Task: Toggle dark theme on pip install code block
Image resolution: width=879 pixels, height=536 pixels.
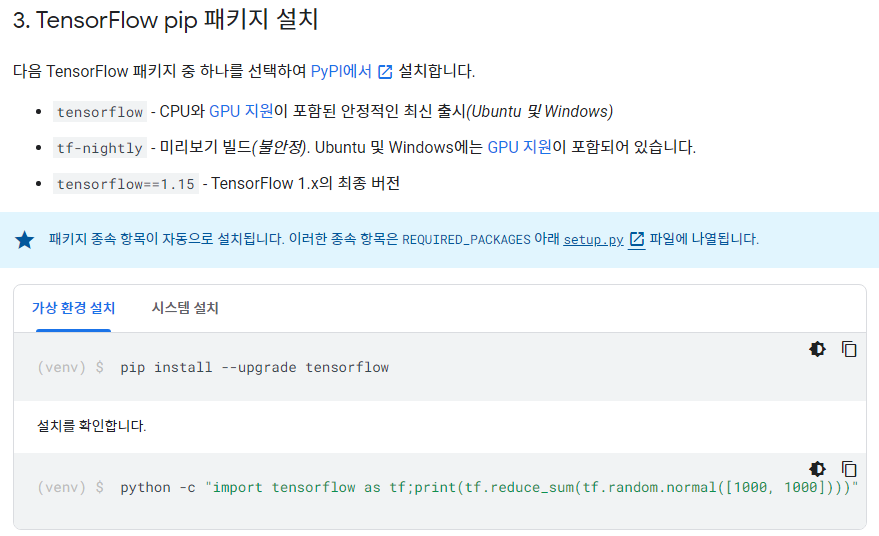Action: coord(817,349)
